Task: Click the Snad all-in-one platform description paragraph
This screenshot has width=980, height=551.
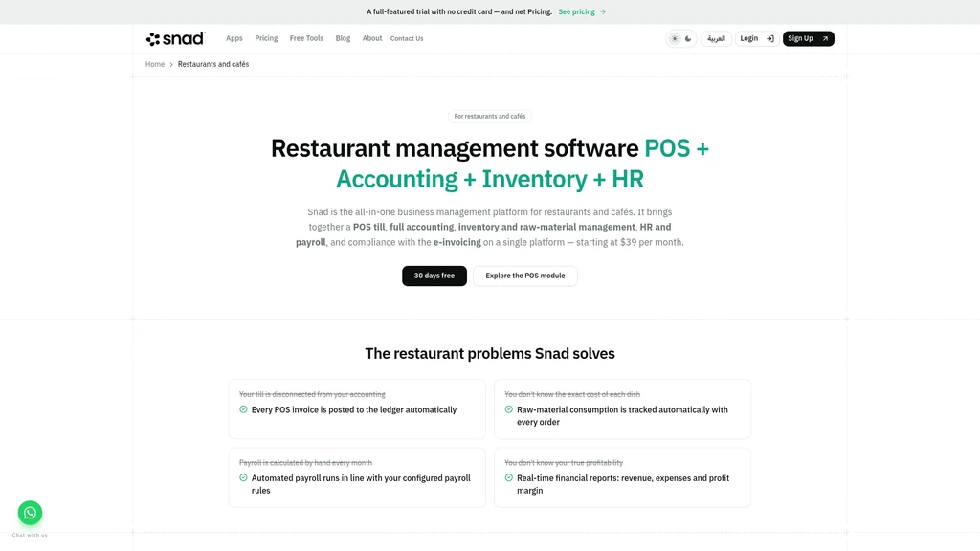Action: click(490, 228)
